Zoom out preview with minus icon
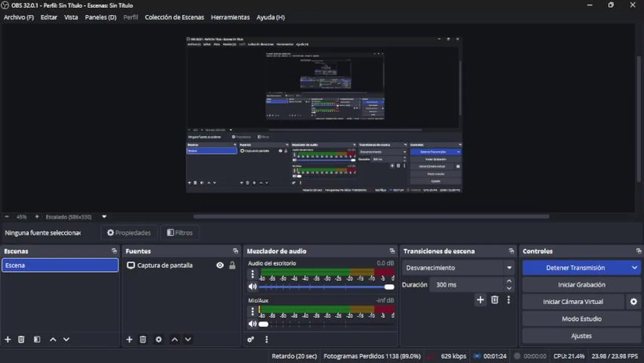Screen dimensions: 644x363 7,217
